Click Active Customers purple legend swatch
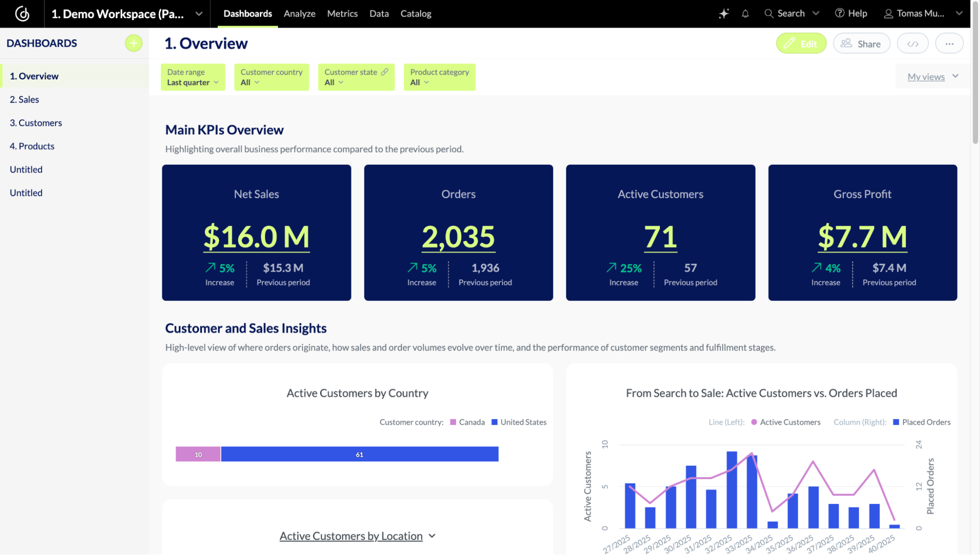Viewport: 980px width, 555px height. tap(754, 422)
